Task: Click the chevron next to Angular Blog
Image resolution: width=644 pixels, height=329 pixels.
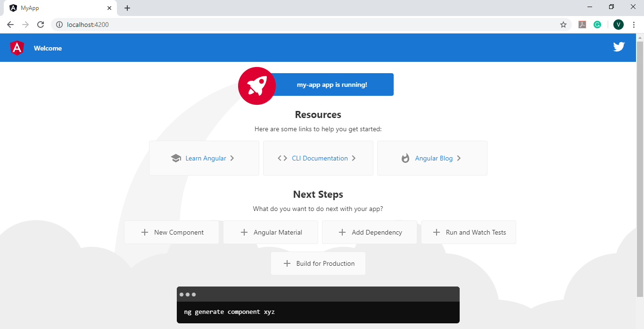Action: pos(459,158)
